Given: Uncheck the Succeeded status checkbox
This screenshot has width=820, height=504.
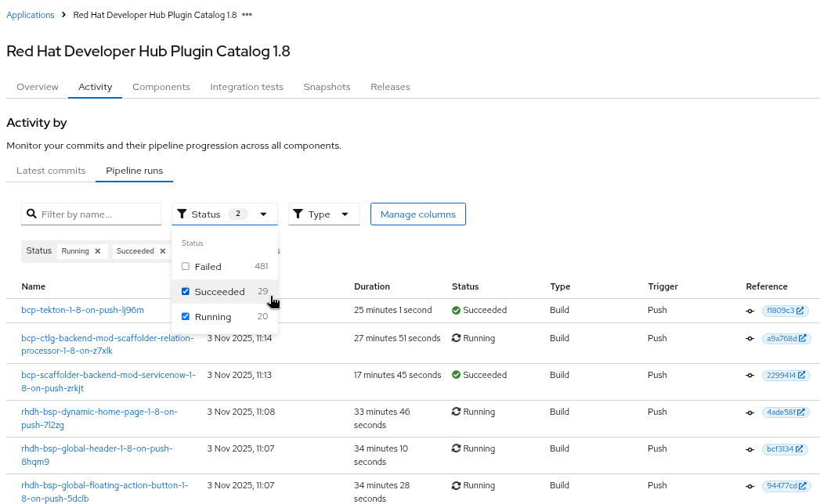Looking at the screenshot, I should point(186,292).
